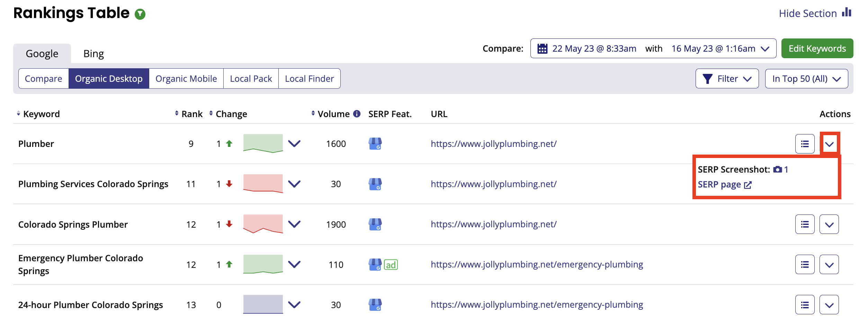The width and height of the screenshot is (868, 324).
Task: Click the Edit Keywords button
Action: click(817, 49)
